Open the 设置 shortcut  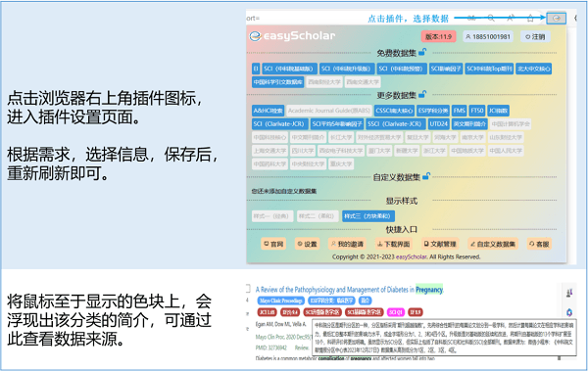[x=307, y=244]
